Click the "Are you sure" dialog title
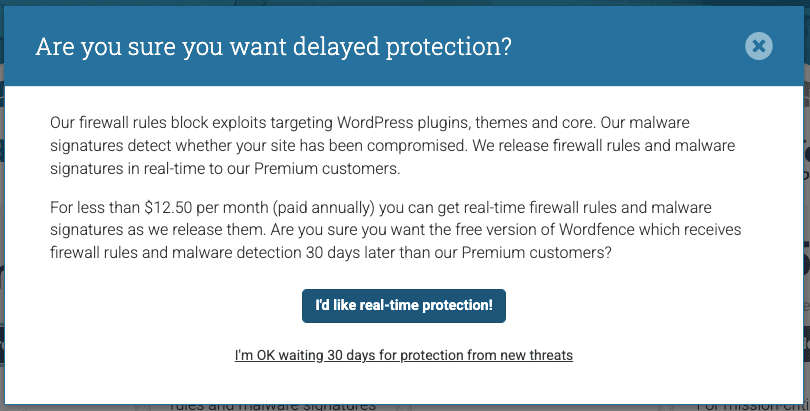 click(273, 47)
